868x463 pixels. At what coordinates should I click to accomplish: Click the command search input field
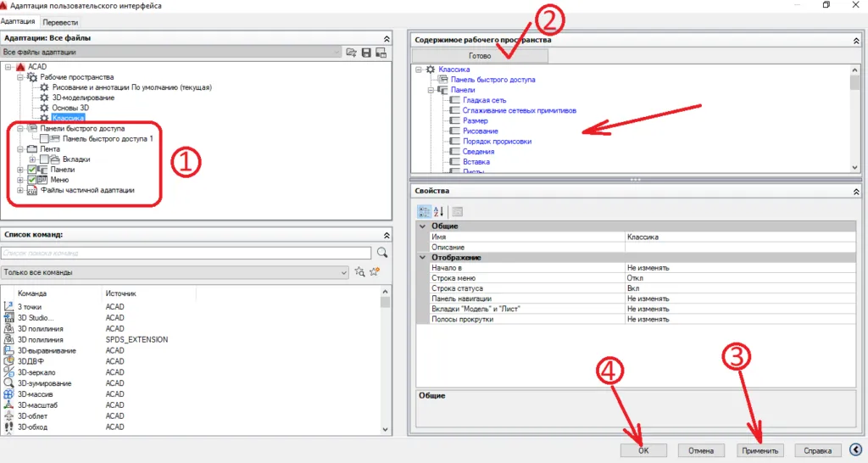186,253
